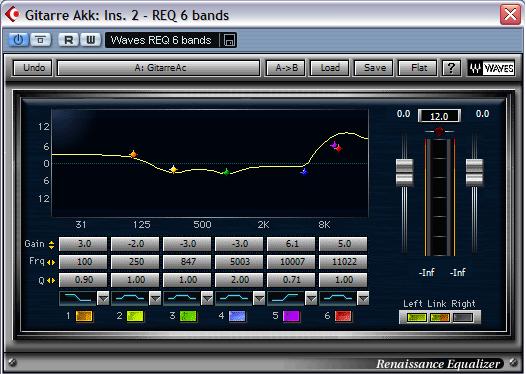Screen dimensions: 526x374
Task: Enable Write automation W button
Action: point(90,40)
